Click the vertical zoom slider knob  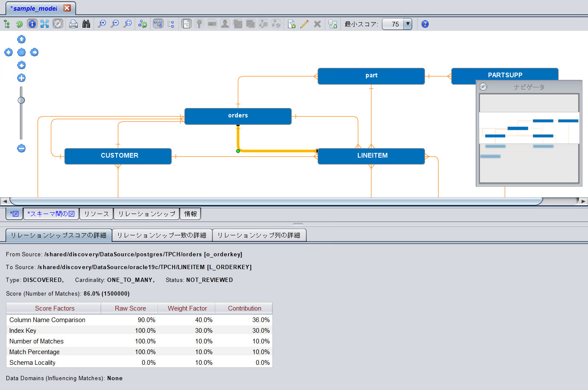(x=21, y=100)
